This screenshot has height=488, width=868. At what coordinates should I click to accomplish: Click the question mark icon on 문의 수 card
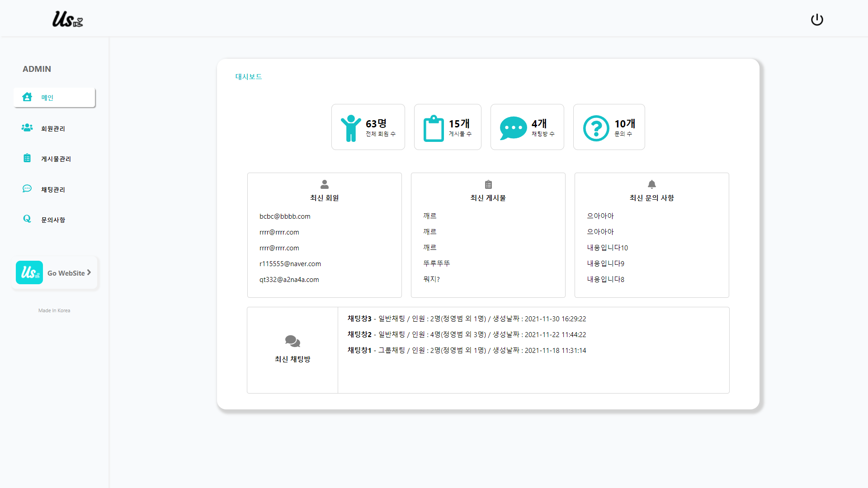[x=596, y=128]
